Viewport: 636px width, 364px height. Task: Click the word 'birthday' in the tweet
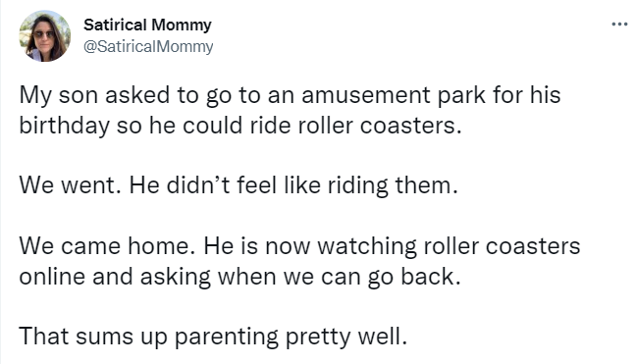click(65, 126)
